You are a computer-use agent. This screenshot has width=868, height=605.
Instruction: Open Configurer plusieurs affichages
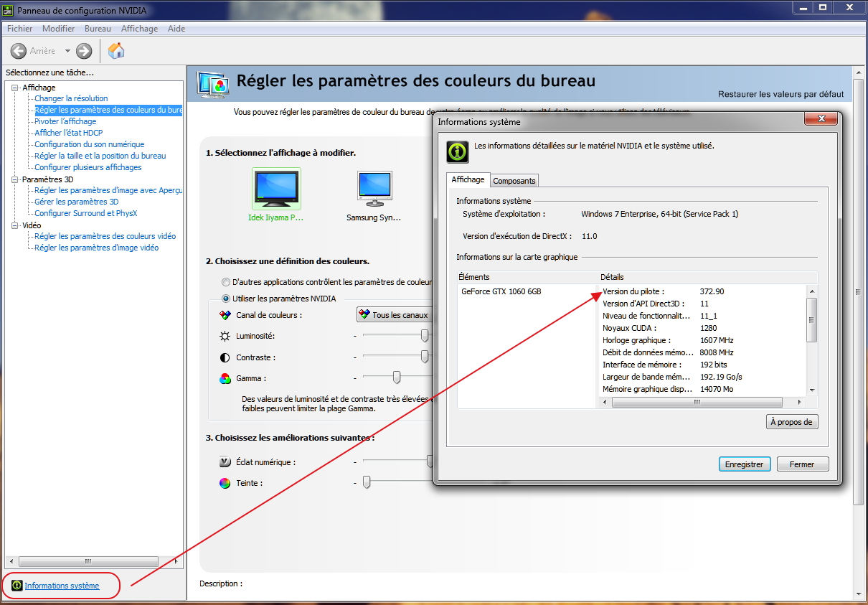(88, 167)
